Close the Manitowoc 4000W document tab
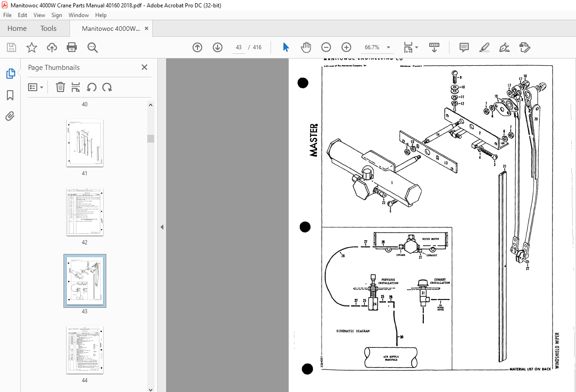This screenshot has width=576, height=392. tap(147, 29)
